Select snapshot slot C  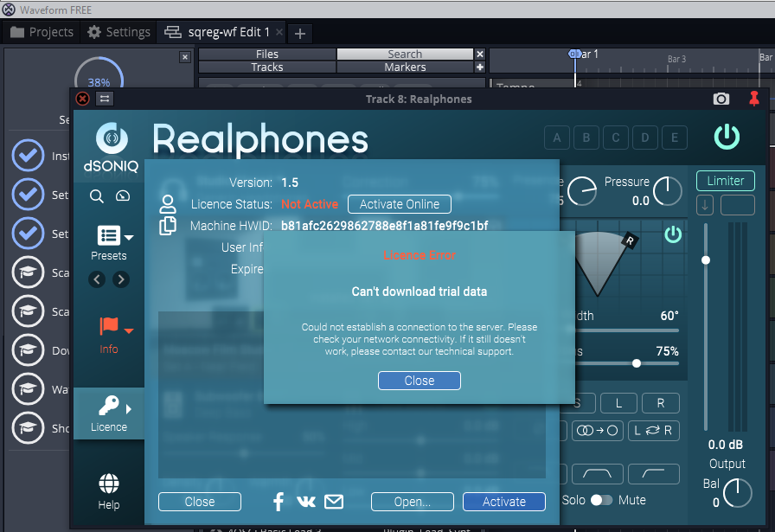tap(615, 138)
